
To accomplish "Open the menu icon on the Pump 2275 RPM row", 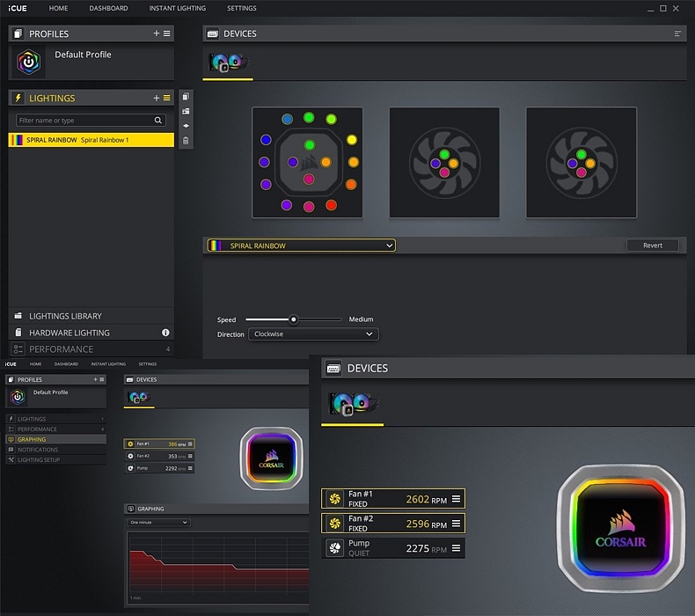I will coord(456,548).
